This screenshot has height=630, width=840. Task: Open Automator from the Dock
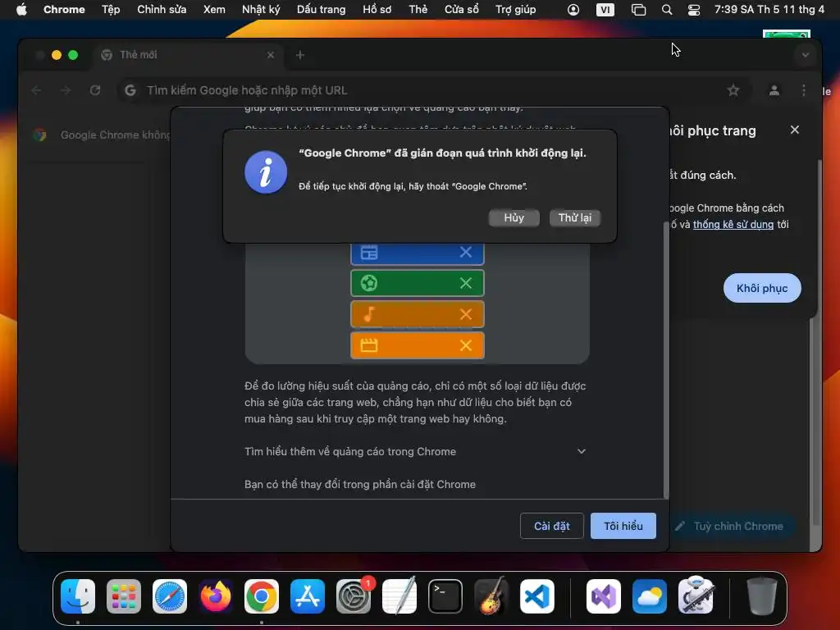coord(696,596)
